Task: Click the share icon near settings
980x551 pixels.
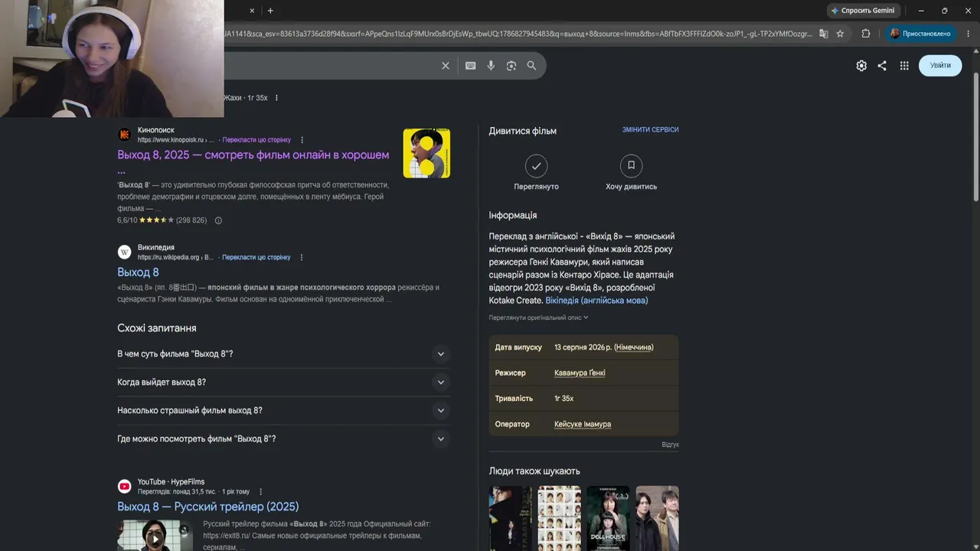Action: [882, 66]
